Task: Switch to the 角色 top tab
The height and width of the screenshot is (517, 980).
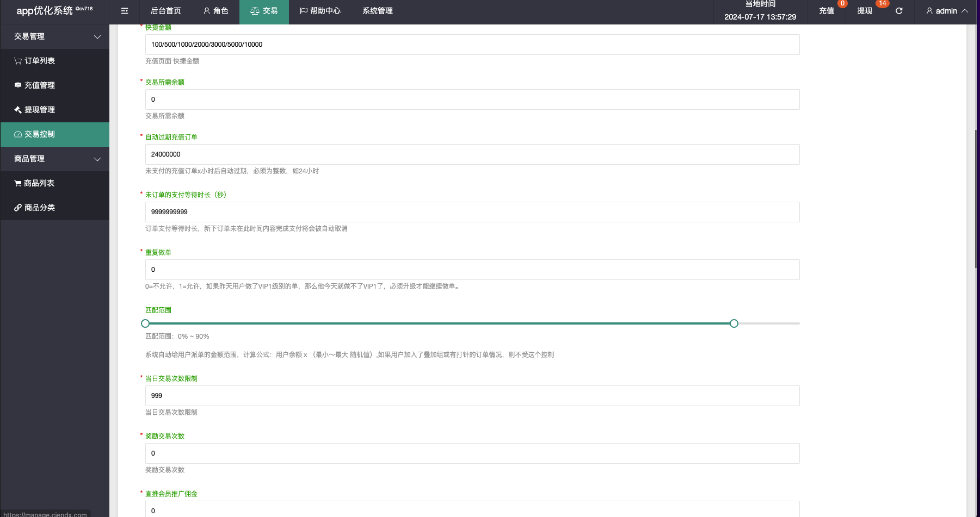Action: (x=215, y=11)
